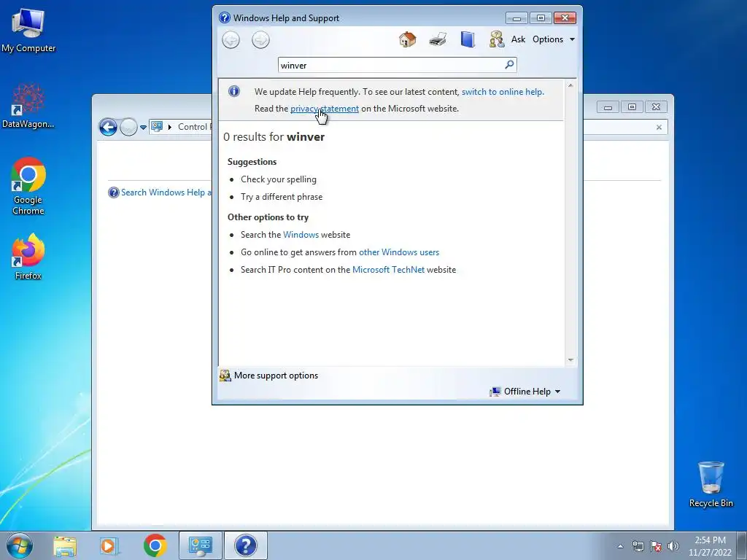The image size is (747, 560).
Task: Launch Windows Media Player from taskbar
Action: [109, 545]
